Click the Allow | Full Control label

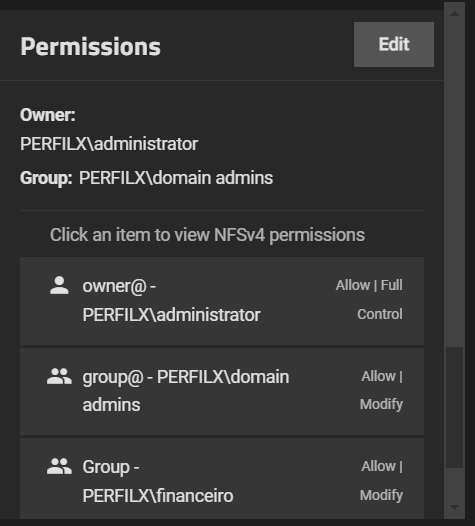tap(369, 300)
